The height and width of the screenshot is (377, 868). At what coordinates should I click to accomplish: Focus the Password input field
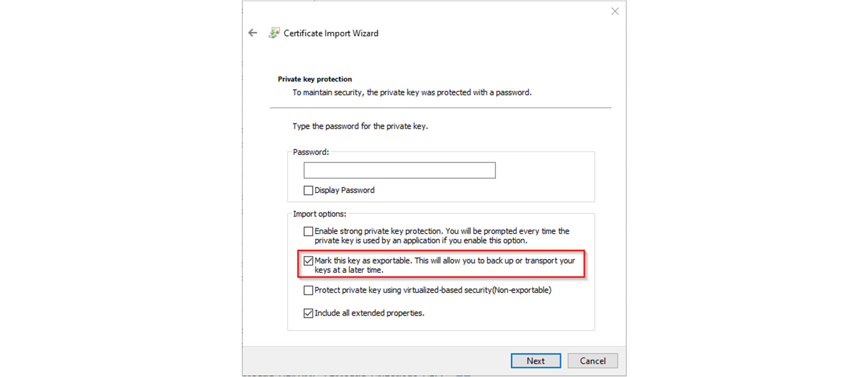coord(399,170)
